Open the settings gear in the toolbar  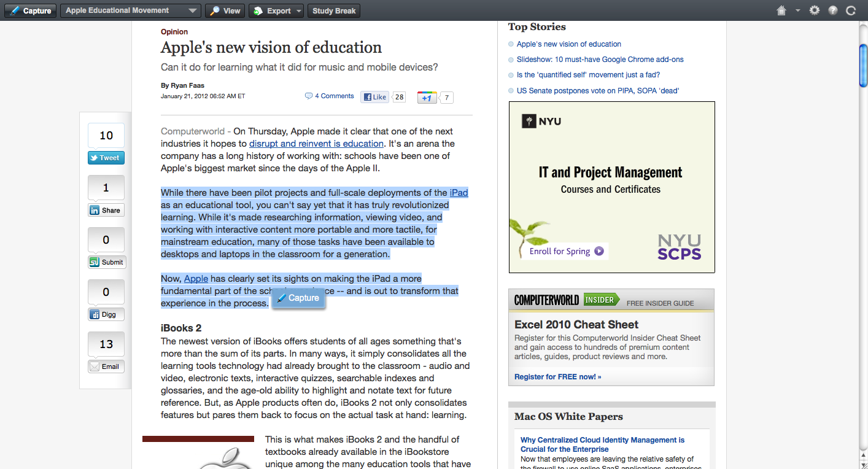[x=815, y=10]
